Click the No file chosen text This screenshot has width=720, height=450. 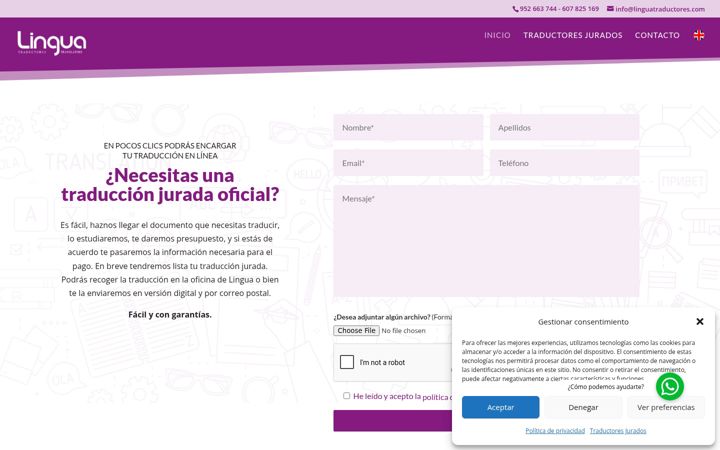[403, 331]
